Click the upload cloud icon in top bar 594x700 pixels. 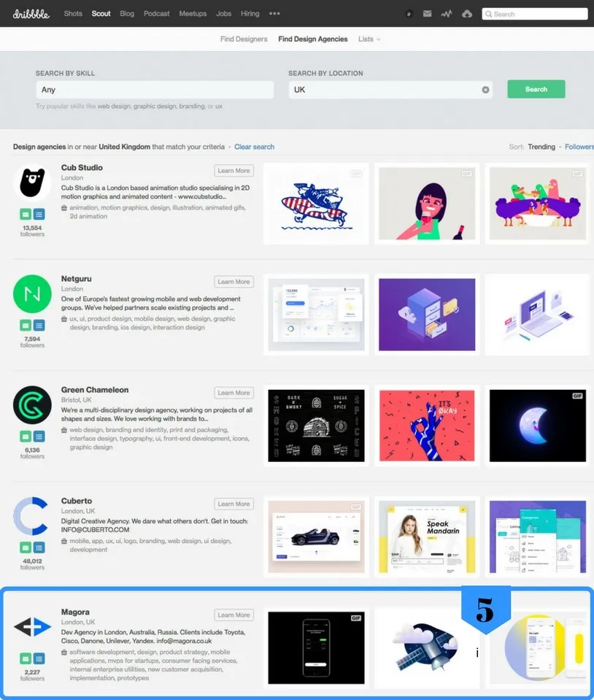coord(467,14)
